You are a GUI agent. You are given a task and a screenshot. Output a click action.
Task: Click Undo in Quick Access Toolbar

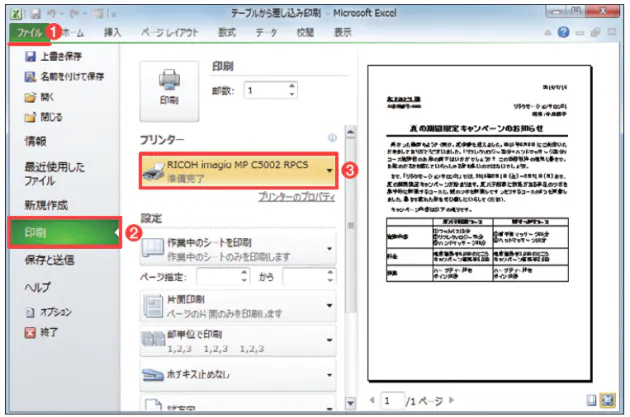[51, 14]
